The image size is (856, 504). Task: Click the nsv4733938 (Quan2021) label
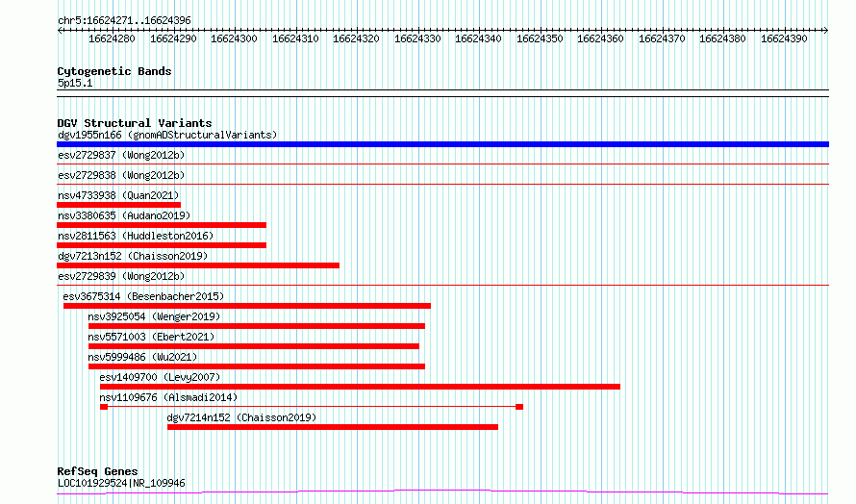[118, 195]
